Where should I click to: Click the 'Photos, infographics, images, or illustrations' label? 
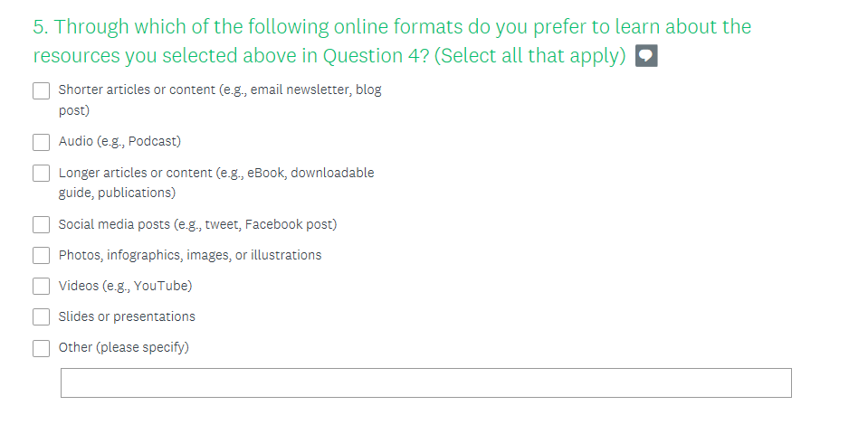(x=190, y=255)
